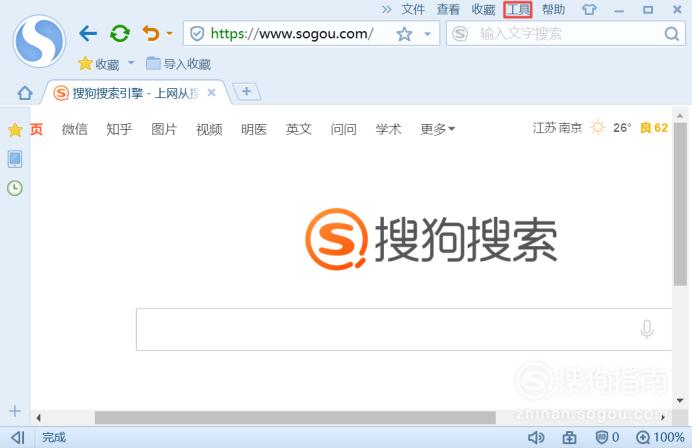The image size is (692, 448).
Task: Expand the address bar history dropdown
Action: (x=427, y=34)
